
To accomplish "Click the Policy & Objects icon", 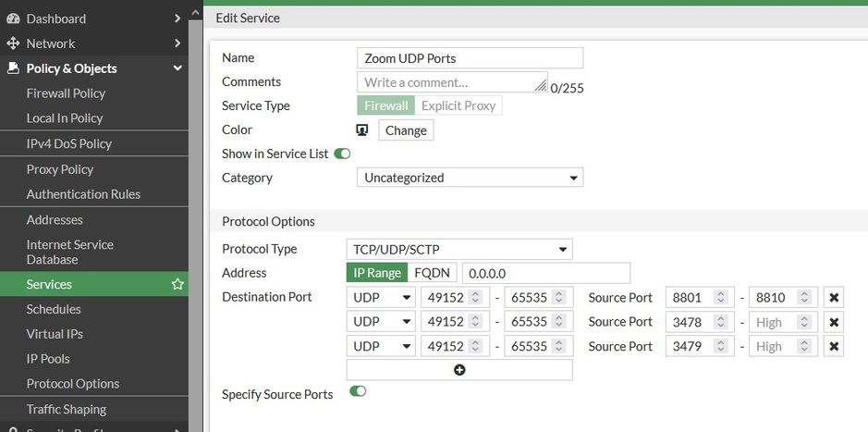I will [13, 68].
